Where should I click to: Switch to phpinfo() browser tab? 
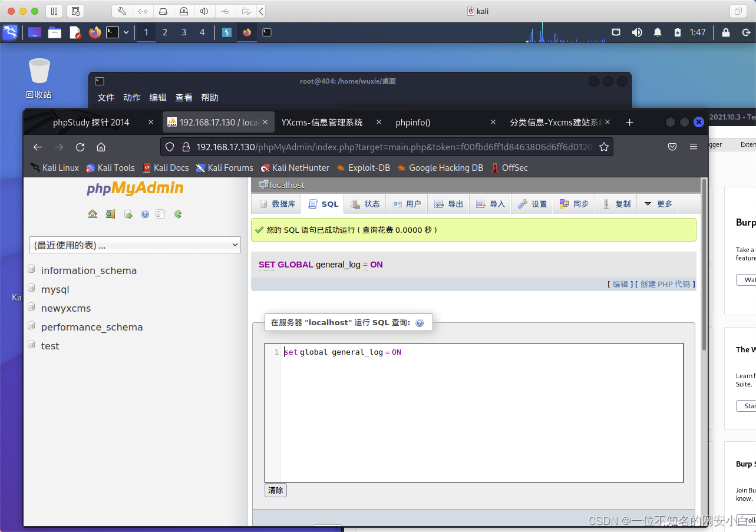(x=412, y=123)
